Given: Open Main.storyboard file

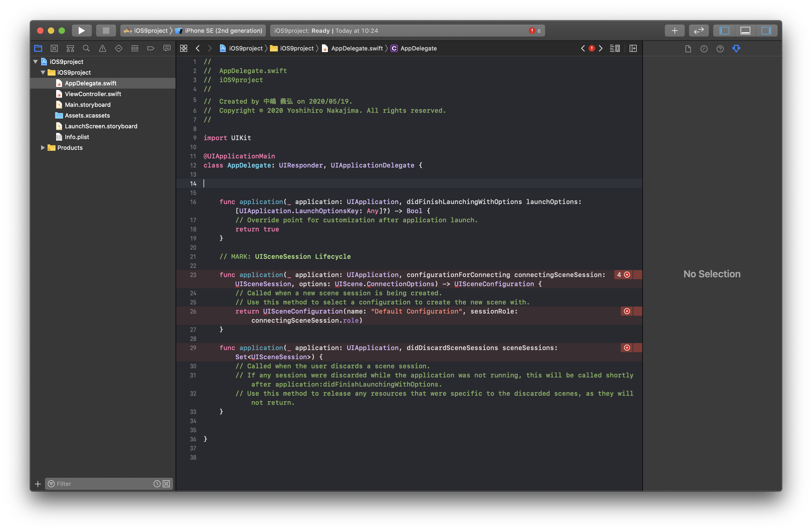Looking at the screenshot, I should click(x=103, y=105).
